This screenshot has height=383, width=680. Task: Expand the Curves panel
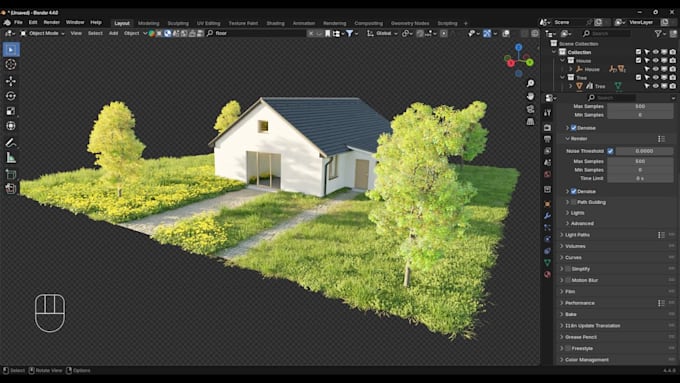pyautogui.click(x=573, y=258)
